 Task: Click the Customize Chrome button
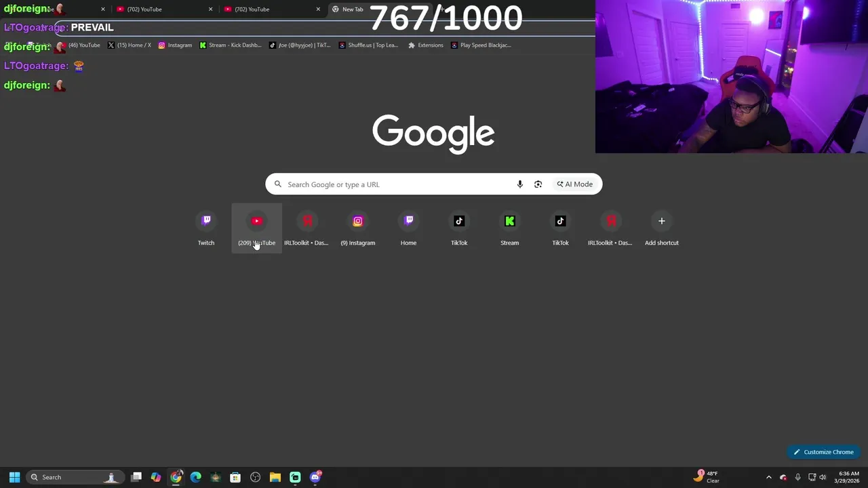pyautogui.click(x=825, y=452)
